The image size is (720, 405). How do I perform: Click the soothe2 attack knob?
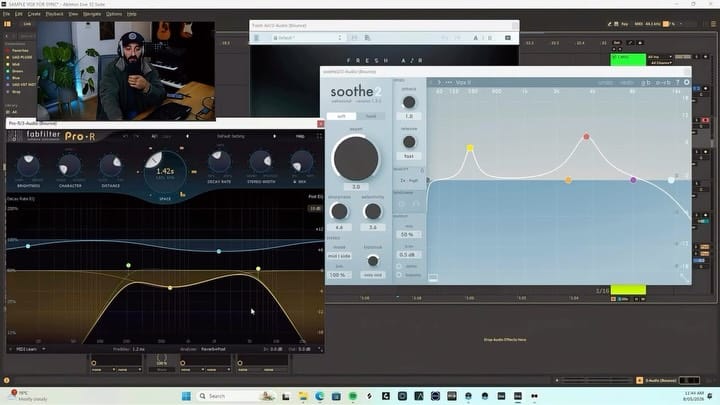pos(409,102)
